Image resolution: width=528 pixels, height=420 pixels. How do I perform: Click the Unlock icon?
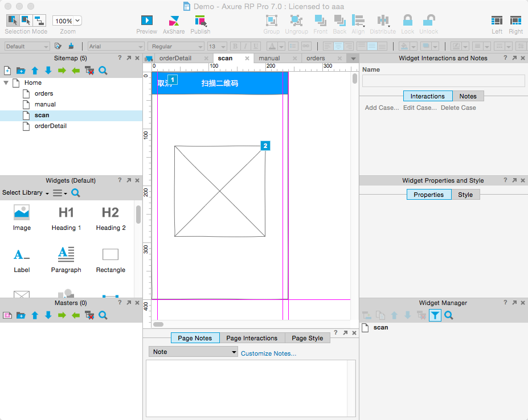coord(429,20)
